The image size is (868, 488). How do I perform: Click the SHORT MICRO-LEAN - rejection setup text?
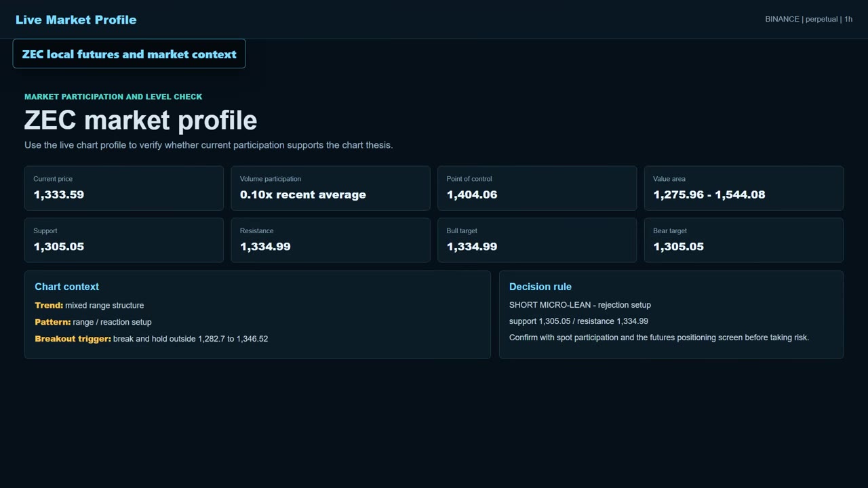pyautogui.click(x=580, y=305)
